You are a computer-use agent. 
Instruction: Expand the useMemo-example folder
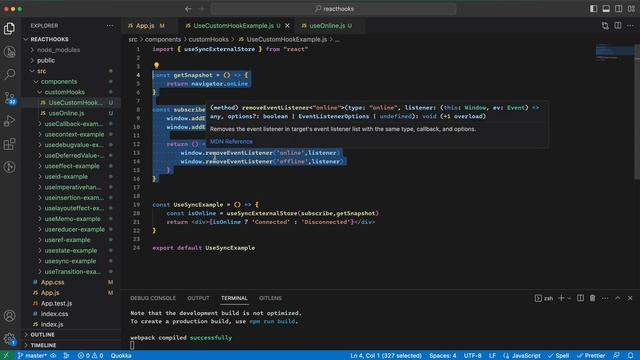tap(71, 219)
